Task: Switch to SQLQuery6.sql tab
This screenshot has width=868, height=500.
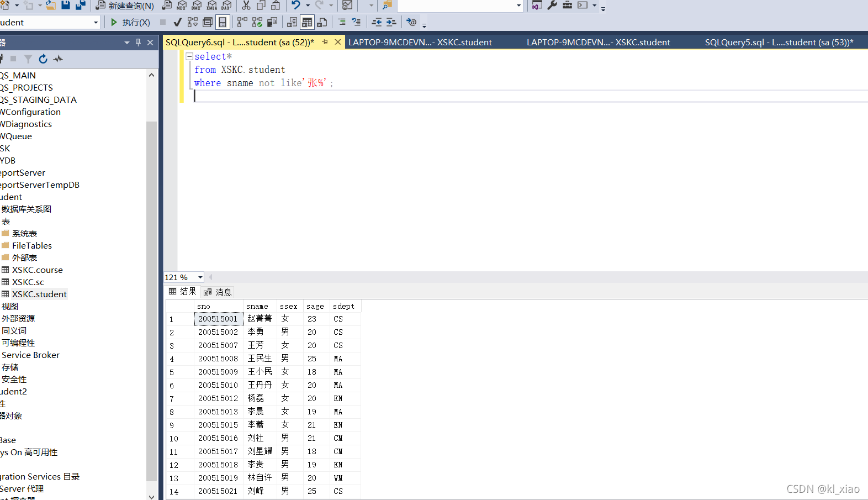Action: click(240, 42)
